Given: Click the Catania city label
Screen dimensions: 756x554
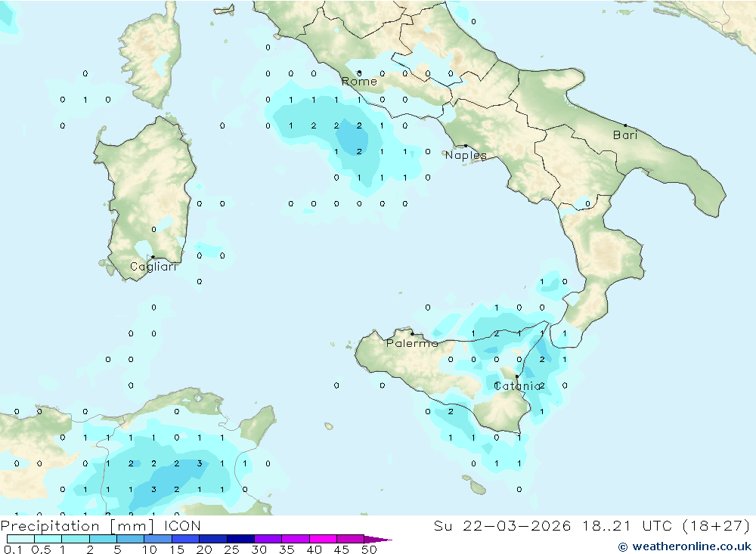Looking at the screenshot, I should (518, 385).
